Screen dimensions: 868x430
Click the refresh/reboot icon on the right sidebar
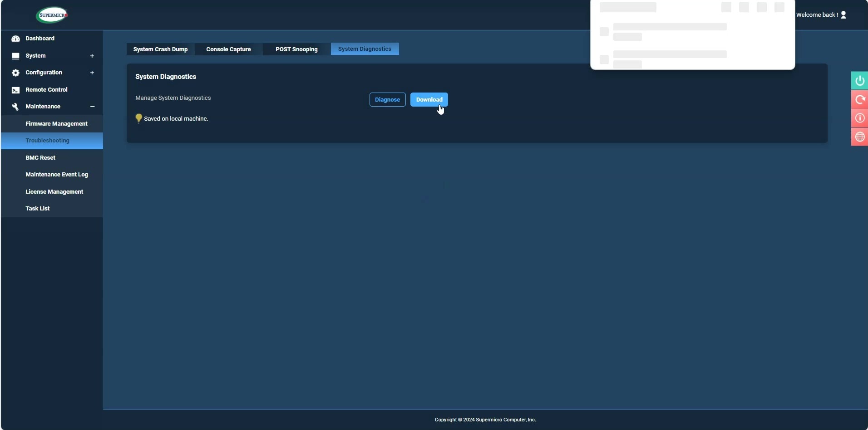click(x=859, y=99)
